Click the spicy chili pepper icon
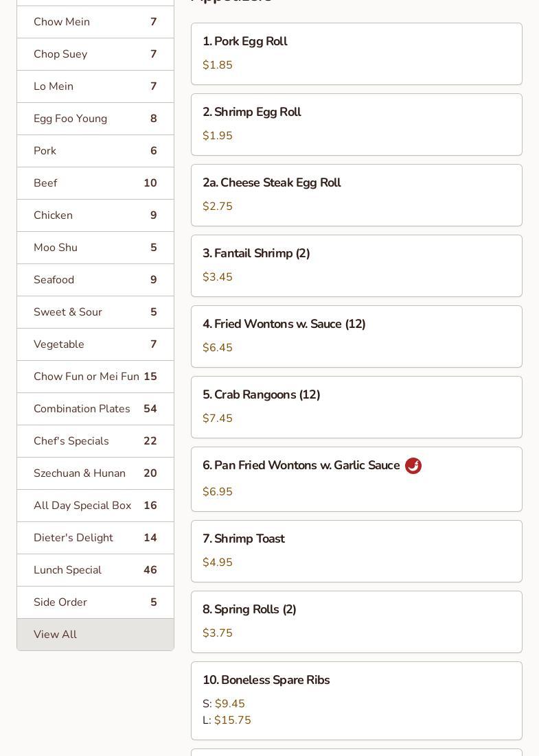The image size is (539, 756). [413, 466]
